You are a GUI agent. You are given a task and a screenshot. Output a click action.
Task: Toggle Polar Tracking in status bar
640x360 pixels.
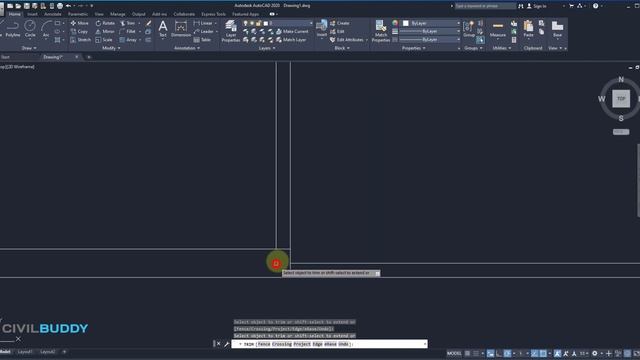(x=507, y=353)
